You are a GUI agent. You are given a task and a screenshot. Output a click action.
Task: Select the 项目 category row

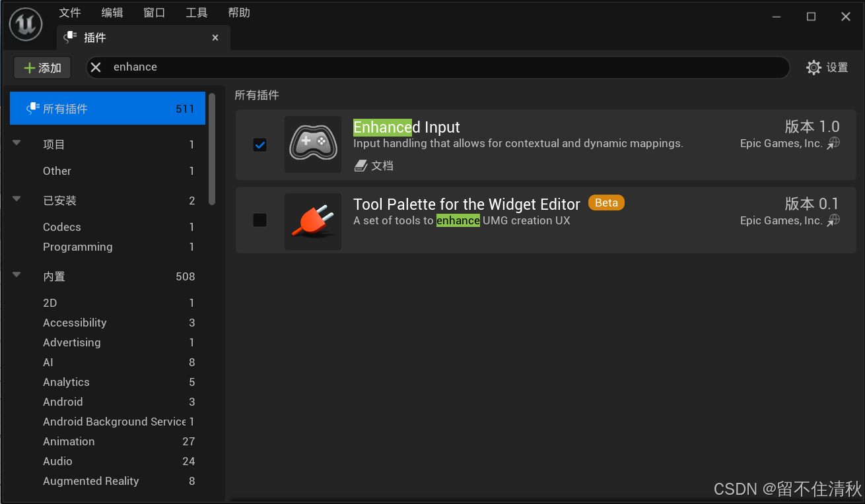[x=108, y=144]
